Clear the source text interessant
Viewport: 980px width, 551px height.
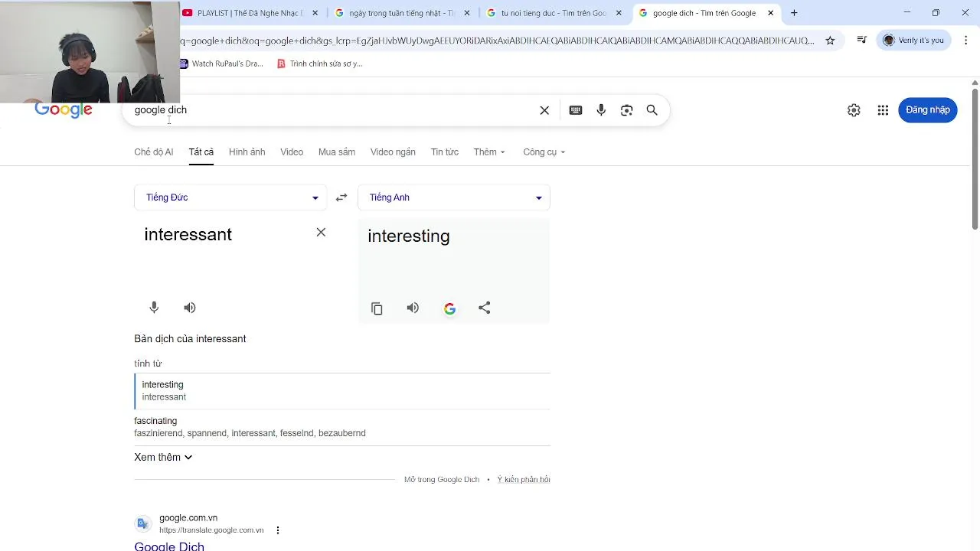point(321,233)
